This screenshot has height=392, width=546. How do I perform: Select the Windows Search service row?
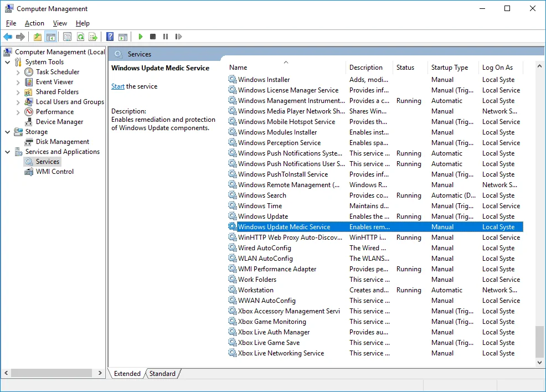coord(375,195)
